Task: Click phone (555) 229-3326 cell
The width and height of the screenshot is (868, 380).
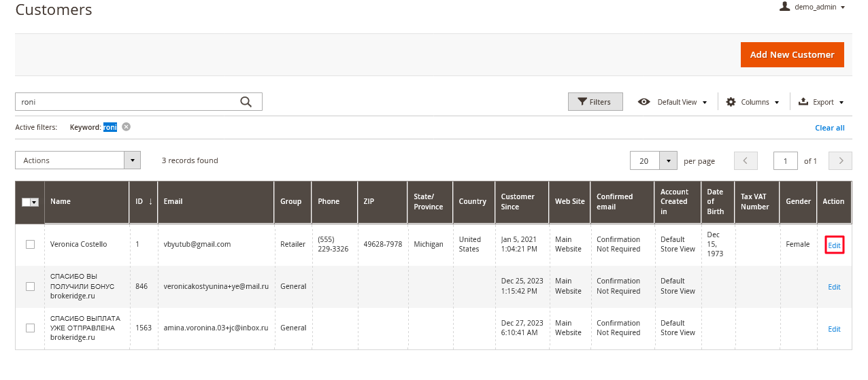Action: pos(333,245)
